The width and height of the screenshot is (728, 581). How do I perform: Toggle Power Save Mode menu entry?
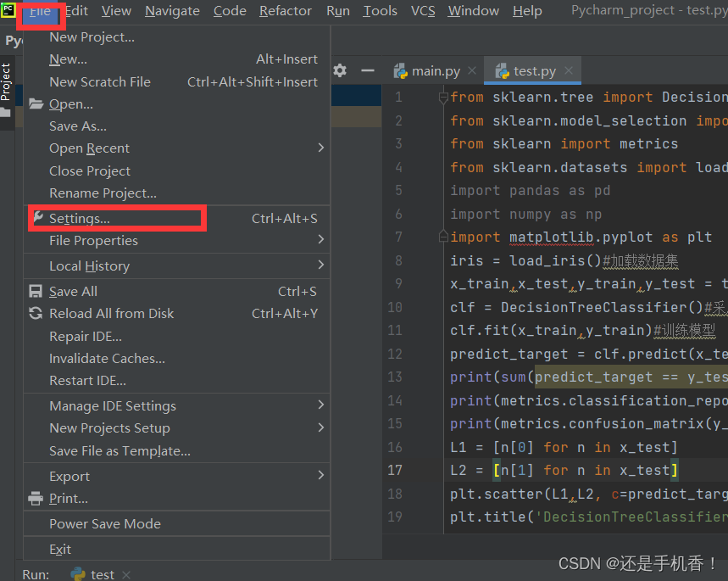pos(177,524)
